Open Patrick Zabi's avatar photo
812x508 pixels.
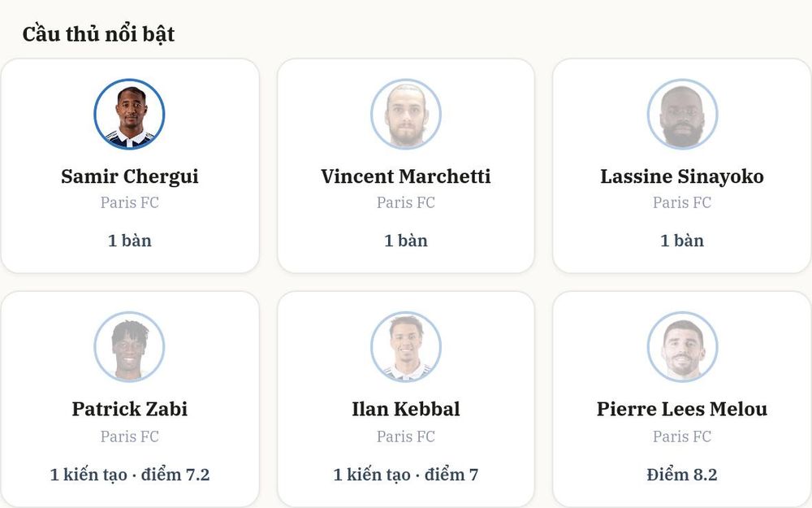[x=129, y=347]
